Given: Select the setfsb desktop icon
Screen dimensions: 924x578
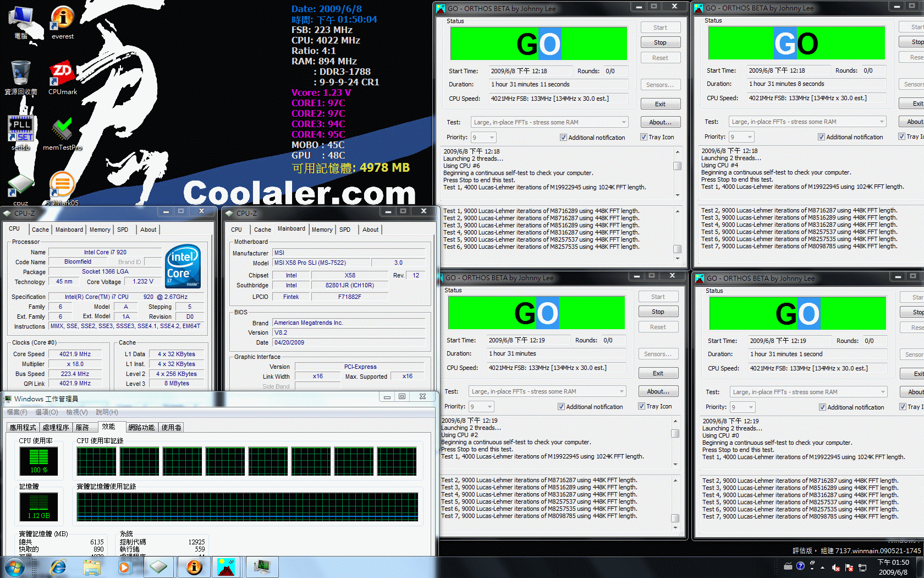Looking at the screenshot, I should (21, 133).
